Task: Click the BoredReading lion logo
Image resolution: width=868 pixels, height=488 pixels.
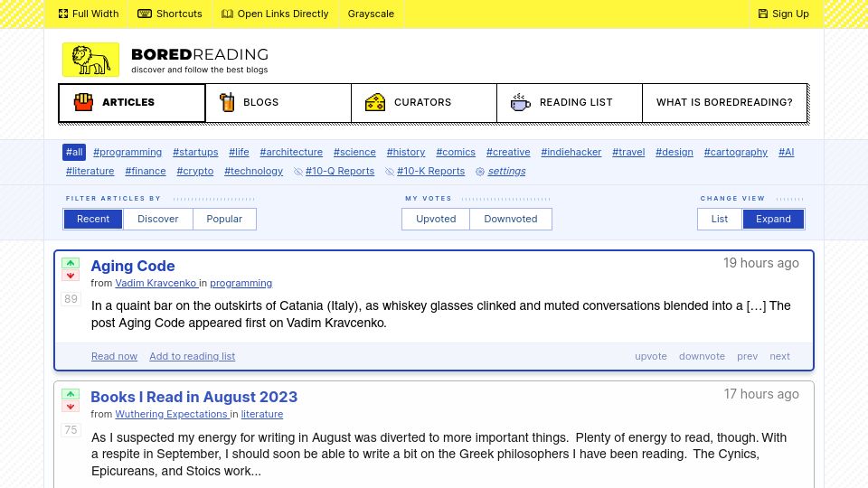Action: 90,60
